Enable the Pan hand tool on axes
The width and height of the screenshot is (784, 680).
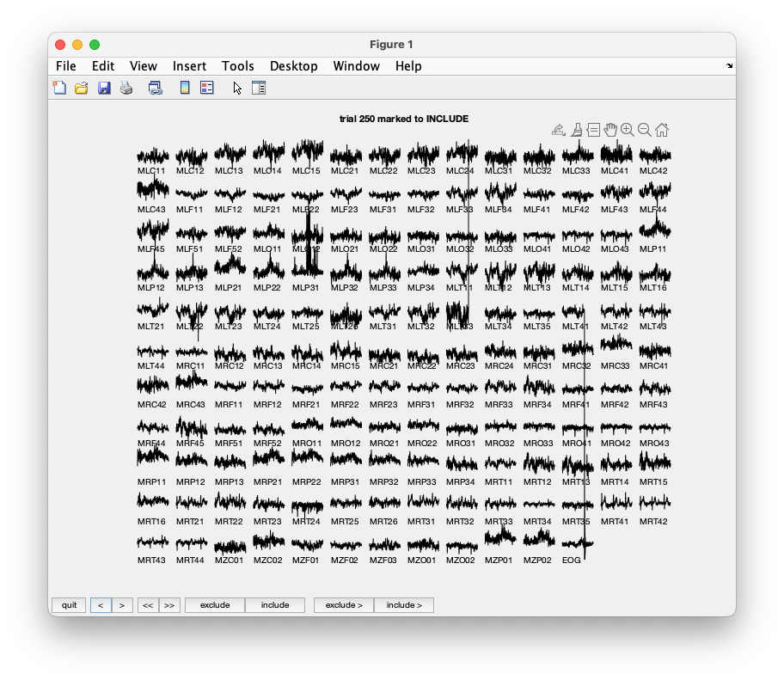610,130
